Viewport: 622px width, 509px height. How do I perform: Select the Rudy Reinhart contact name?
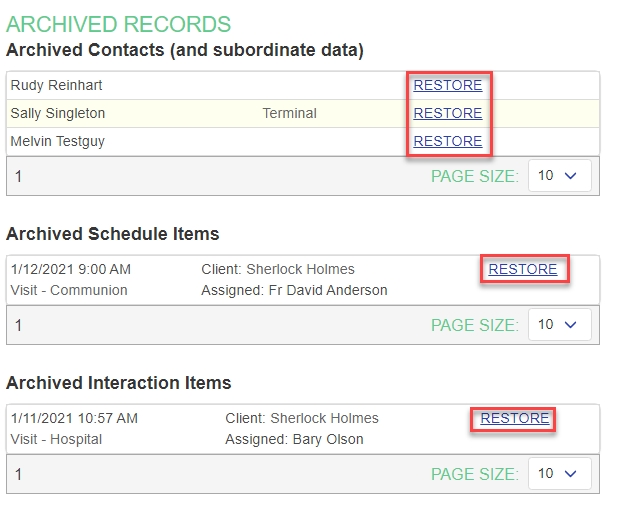(56, 85)
